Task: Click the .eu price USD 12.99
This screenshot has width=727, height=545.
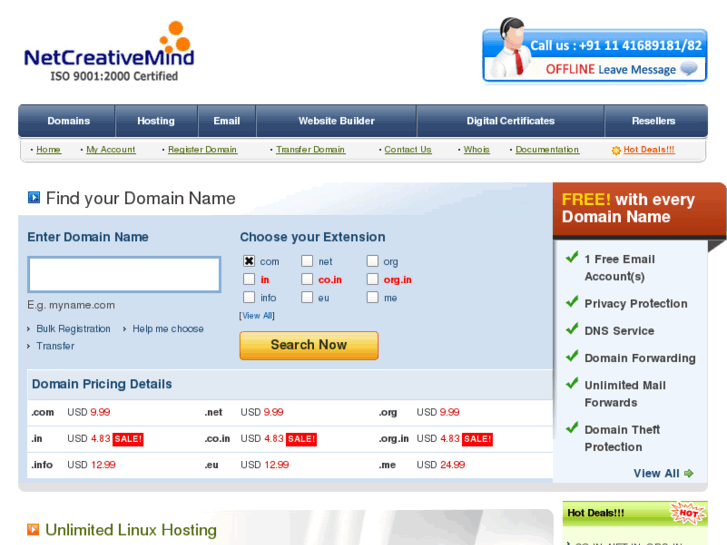Action: pyautogui.click(x=265, y=465)
